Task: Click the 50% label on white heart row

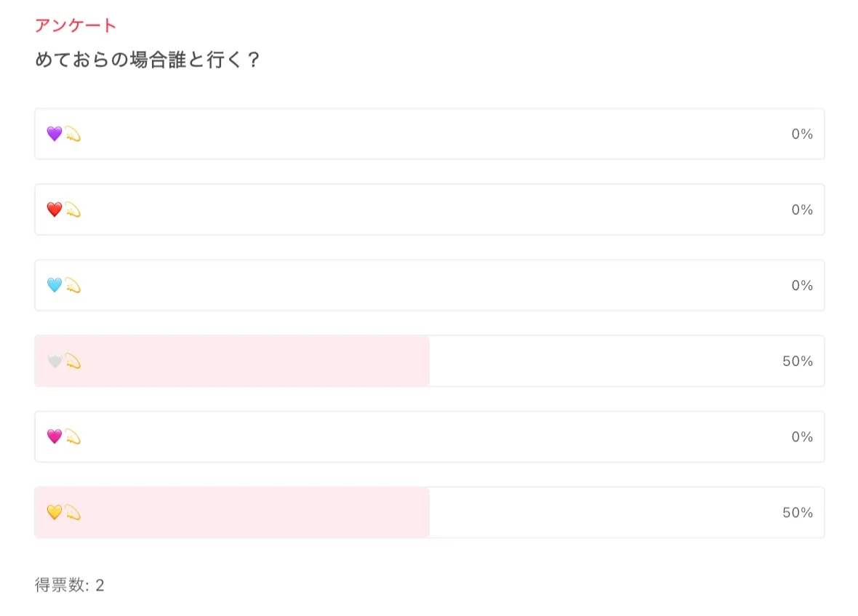Action: (798, 361)
